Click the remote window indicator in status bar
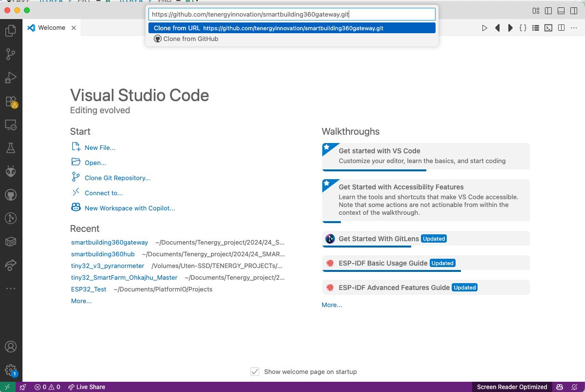Viewport: 585px width, 392px height. (7, 387)
